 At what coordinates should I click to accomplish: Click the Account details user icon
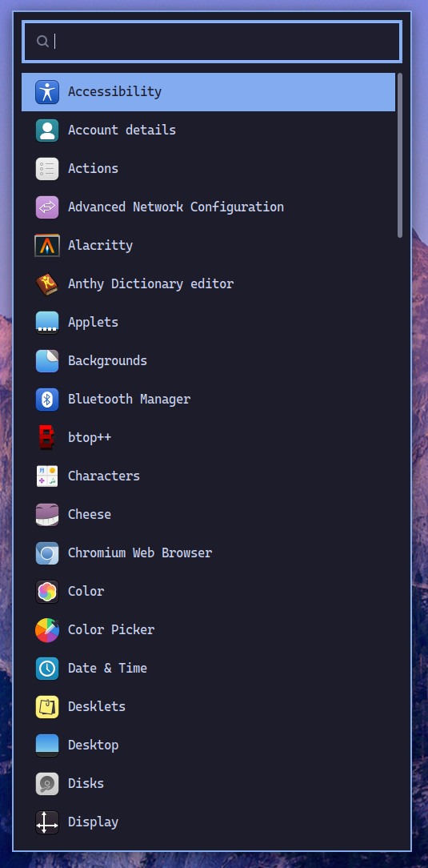pyautogui.click(x=47, y=130)
